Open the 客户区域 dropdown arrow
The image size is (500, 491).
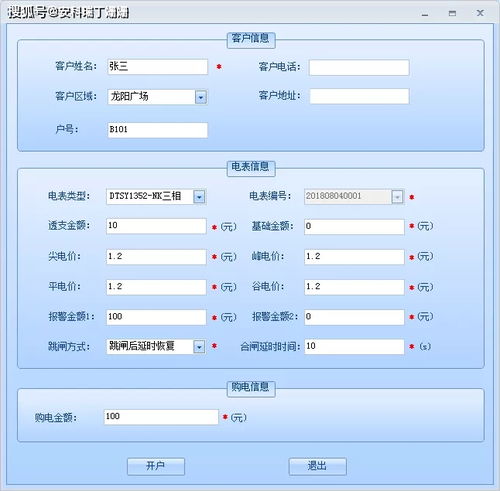(x=201, y=97)
